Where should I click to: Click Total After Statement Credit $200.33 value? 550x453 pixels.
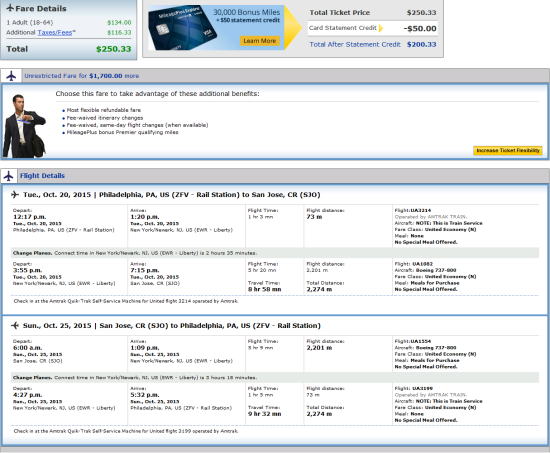tap(422, 45)
